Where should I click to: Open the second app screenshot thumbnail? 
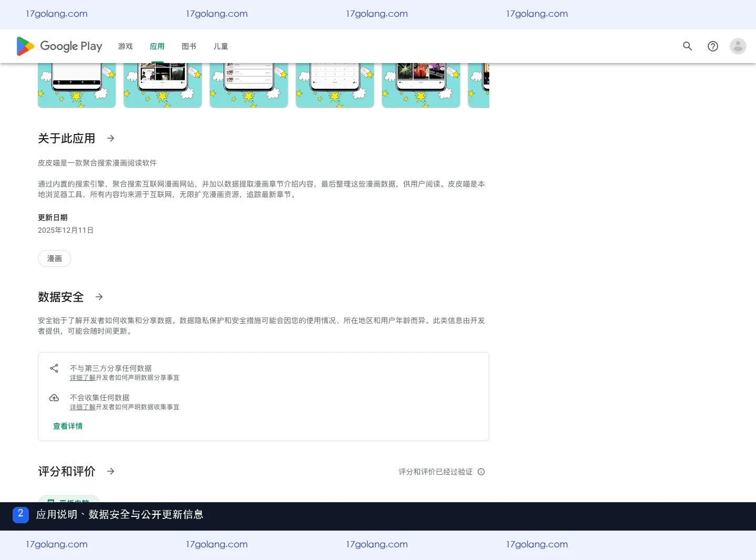coord(163,86)
